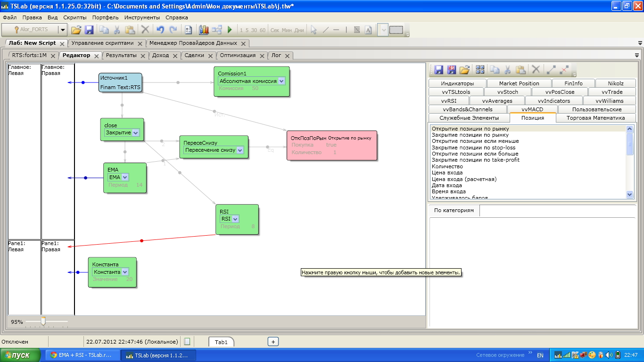Toggle the 5-minute interval button
The height and width of the screenshot is (362, 644).
(x=247, y=30)
